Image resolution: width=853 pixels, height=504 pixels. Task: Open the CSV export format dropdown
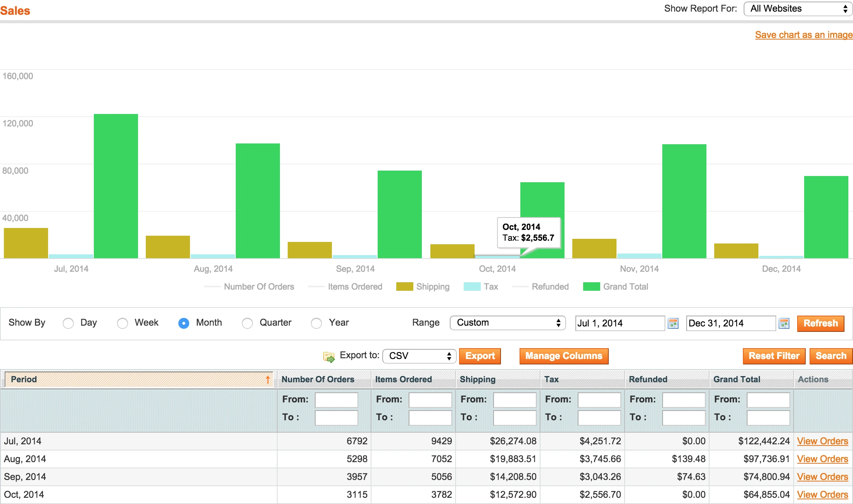pyautogui.click(x=419, y=356)
